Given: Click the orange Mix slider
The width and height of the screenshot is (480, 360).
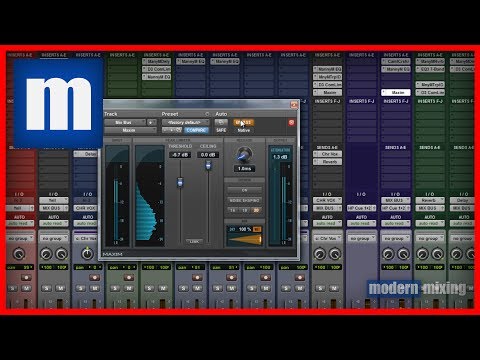Looking at the screenshot, I should click(x=245, y=239).
